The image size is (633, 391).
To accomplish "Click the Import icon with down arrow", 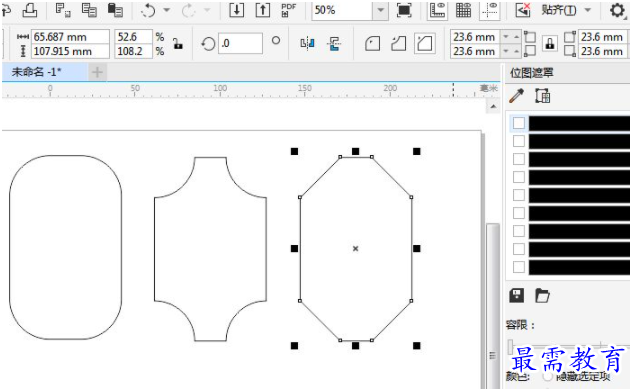I will [x=237, y=10].
